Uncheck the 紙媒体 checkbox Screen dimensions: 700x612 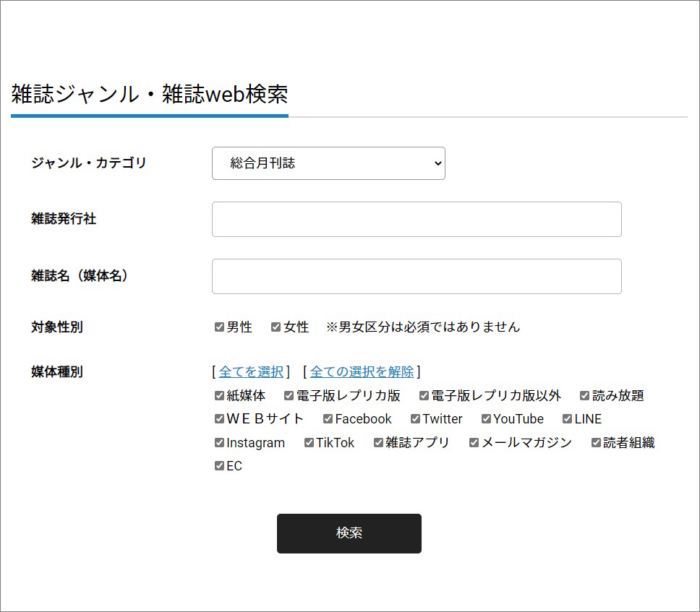click(219, 396)
